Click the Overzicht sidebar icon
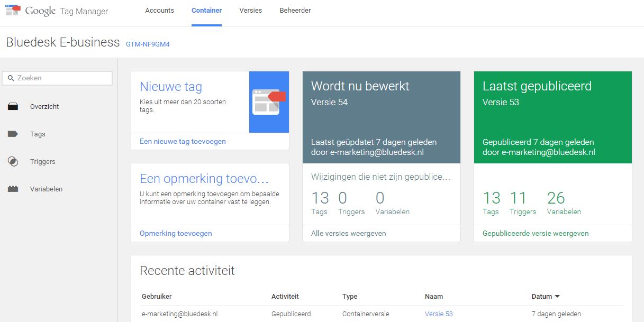 tap(13, 107)
